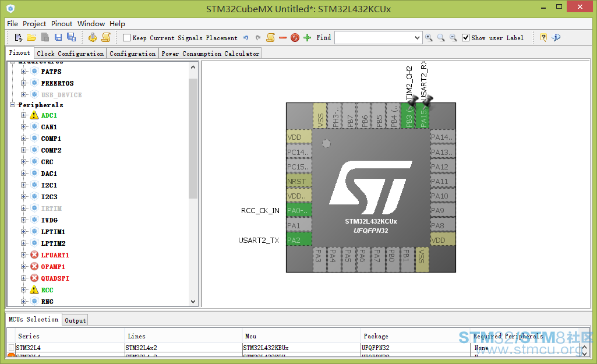Tick the checkbox of the STM32L432KBUx row
Viewport: 597px width, 364px height.
coord(11,348)
